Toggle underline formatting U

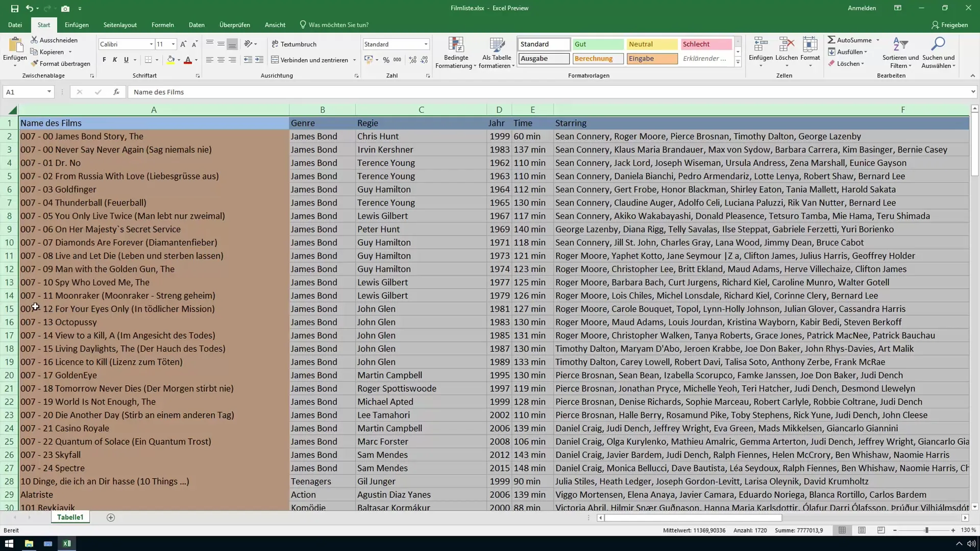(126, 60)
